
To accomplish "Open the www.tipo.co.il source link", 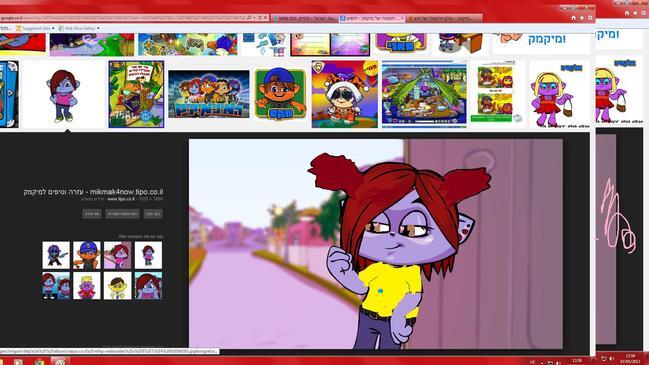I will coord(120,199).
